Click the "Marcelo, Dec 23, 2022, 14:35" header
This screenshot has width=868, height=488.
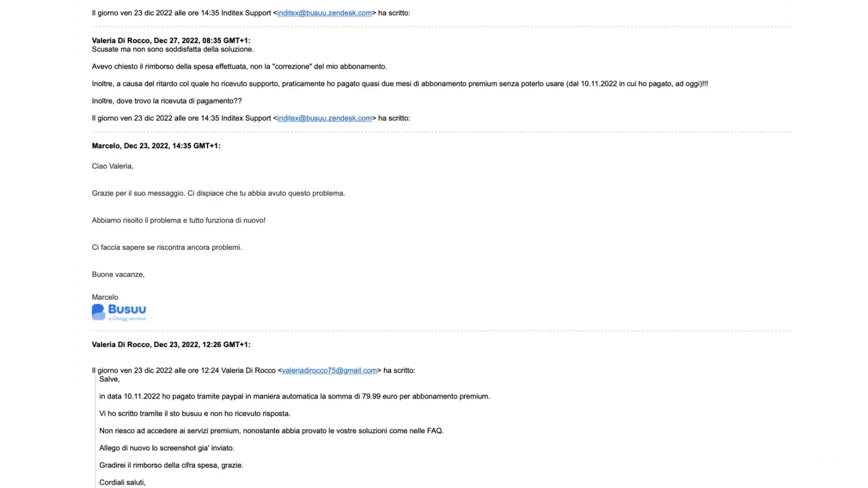pos(156,146)
